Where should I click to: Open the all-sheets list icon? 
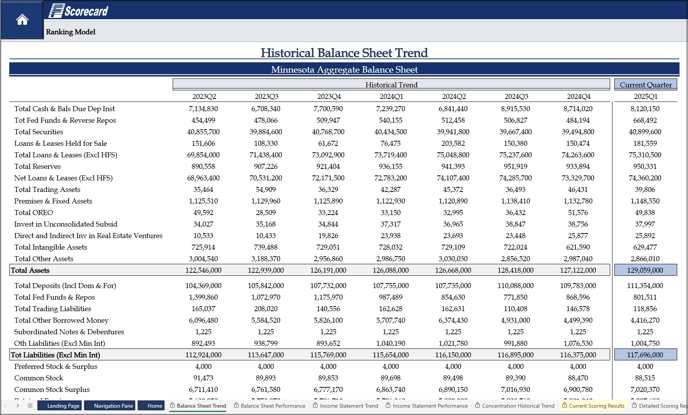pyautogui.click(x=30, y=406)
